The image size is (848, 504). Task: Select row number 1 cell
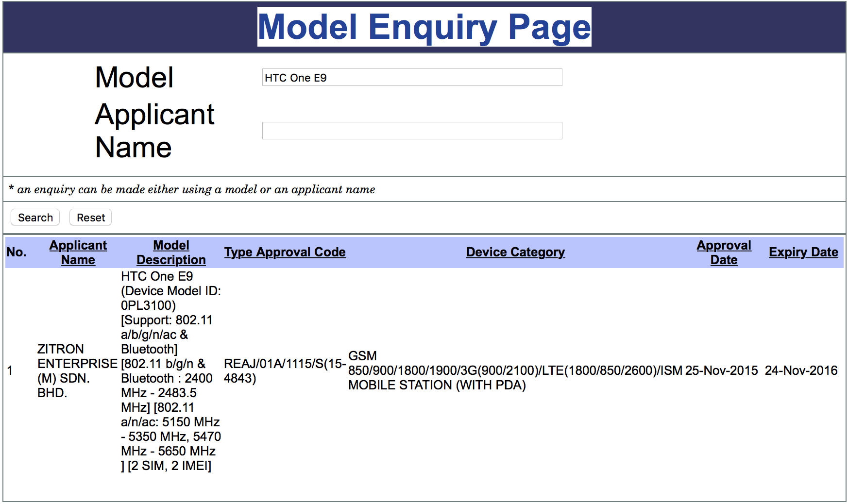point(10,370)
